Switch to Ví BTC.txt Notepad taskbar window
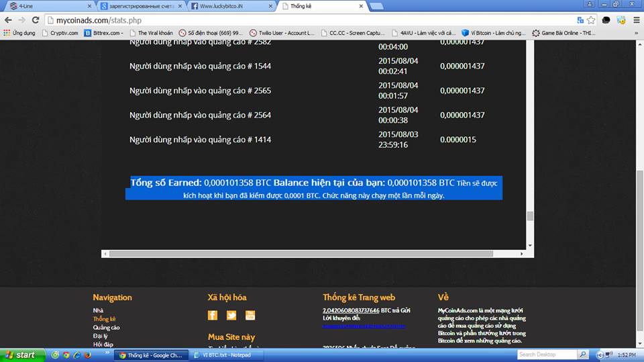The width and height of the screenshot is (644, 362). pos(227,355)
